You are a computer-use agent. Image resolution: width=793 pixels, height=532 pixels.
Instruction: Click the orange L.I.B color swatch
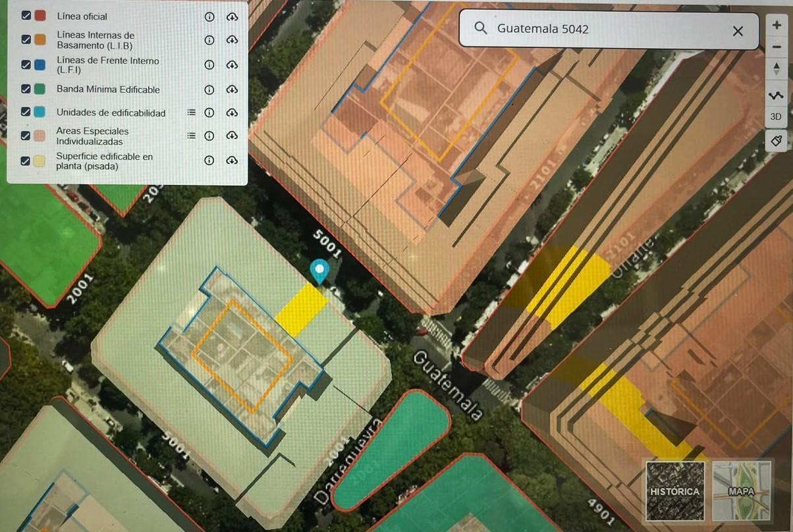click(40, 40)
